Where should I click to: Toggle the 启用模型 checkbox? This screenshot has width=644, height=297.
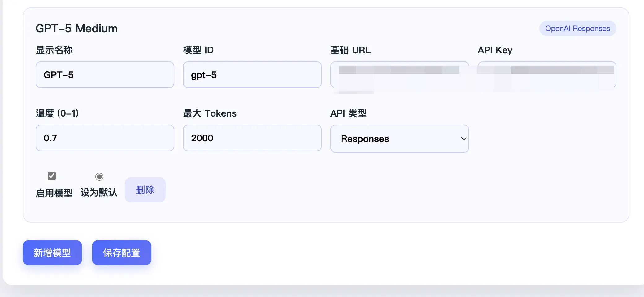pos(52,176)
